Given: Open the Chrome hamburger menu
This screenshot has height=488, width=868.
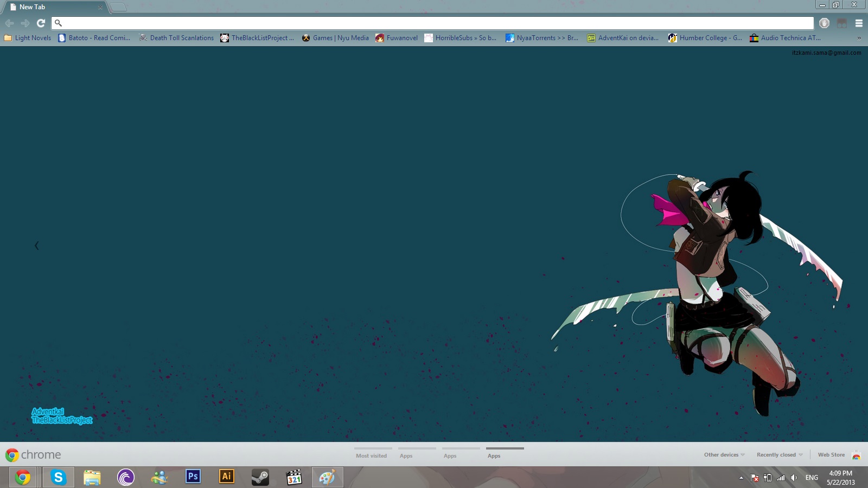Looking at the screenshot, I should (859, 23).
